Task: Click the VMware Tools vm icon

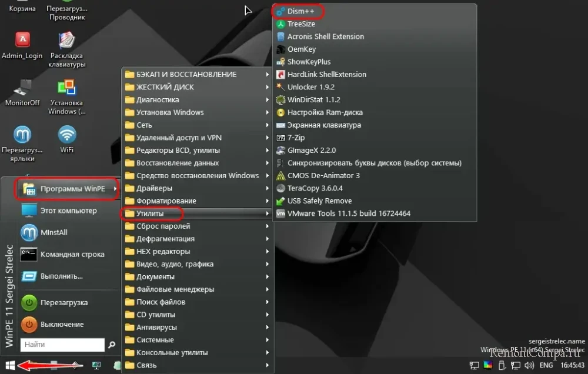Action: coord(280,213)
